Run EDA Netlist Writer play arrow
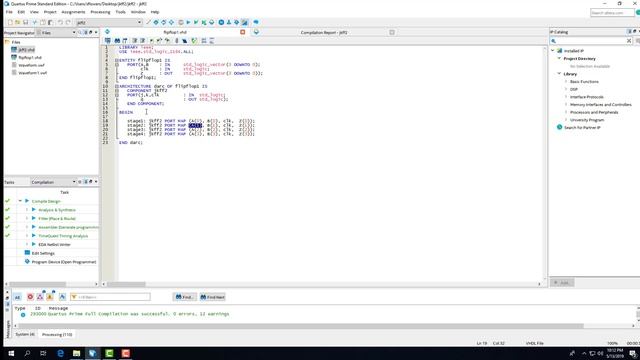The width and height of the screenshot is (640, 360). (34, 244)
